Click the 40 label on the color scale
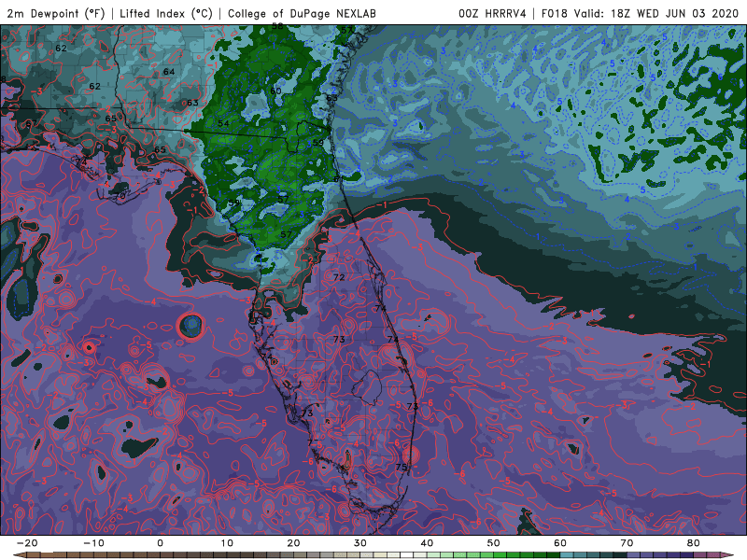The height and width of the screenshot is (560, 747). pos(427,543)
